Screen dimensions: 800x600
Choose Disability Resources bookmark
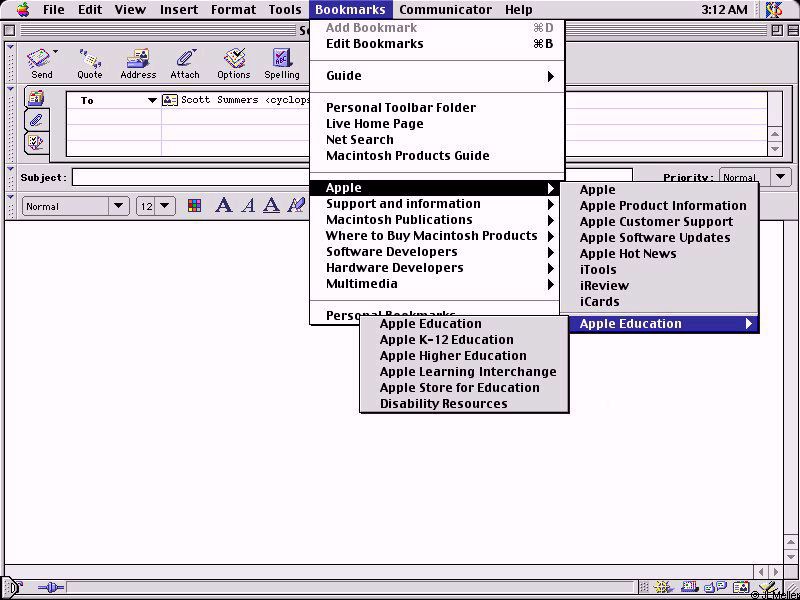(464, 404)
